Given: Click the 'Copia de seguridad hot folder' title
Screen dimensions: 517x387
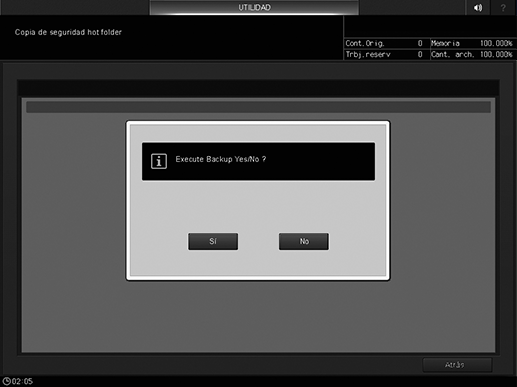Looking at the screenshot, I should click(x=68, y=32).
